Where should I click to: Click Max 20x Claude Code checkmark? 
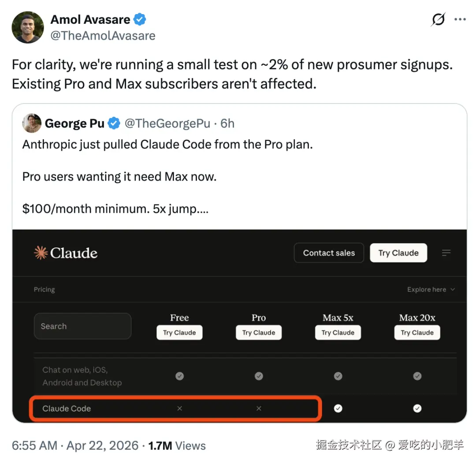click(x=417, y=408)
